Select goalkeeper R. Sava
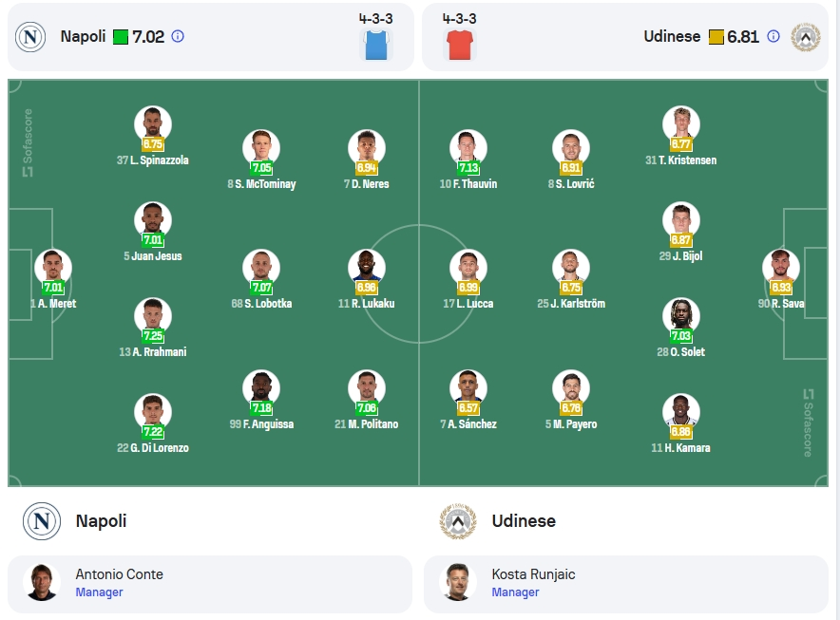The image size is (840, 620). click(781, 279)
